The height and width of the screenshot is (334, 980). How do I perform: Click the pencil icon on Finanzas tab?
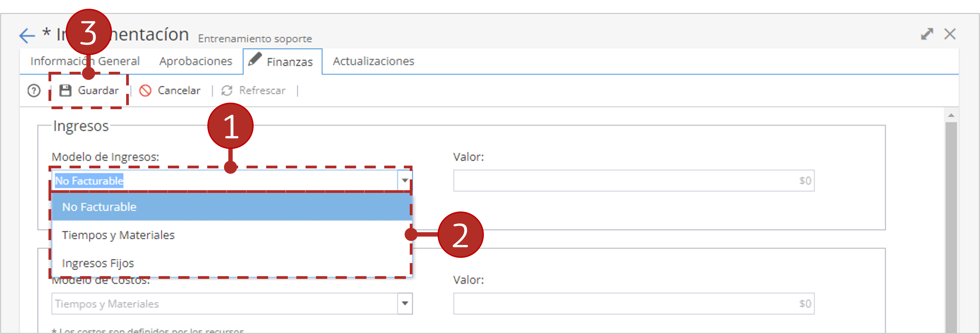(x=254, y=59)
